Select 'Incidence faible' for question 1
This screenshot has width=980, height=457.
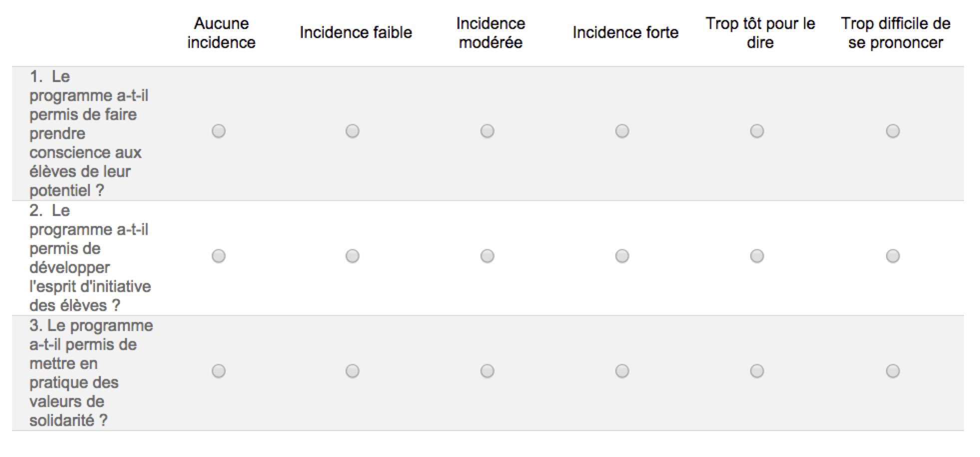pyautogui.click(x=353, y=131)
